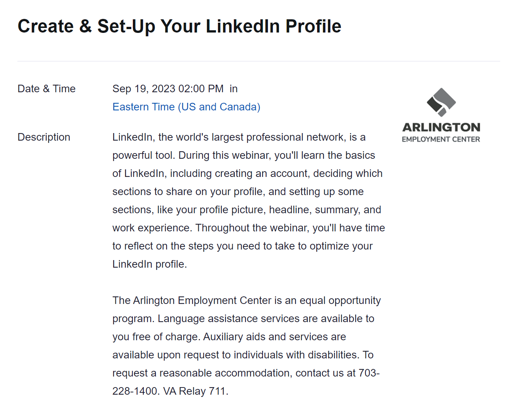Click the Create & Set-Up Your LinkedIn Profile heading

click(179, 26)
